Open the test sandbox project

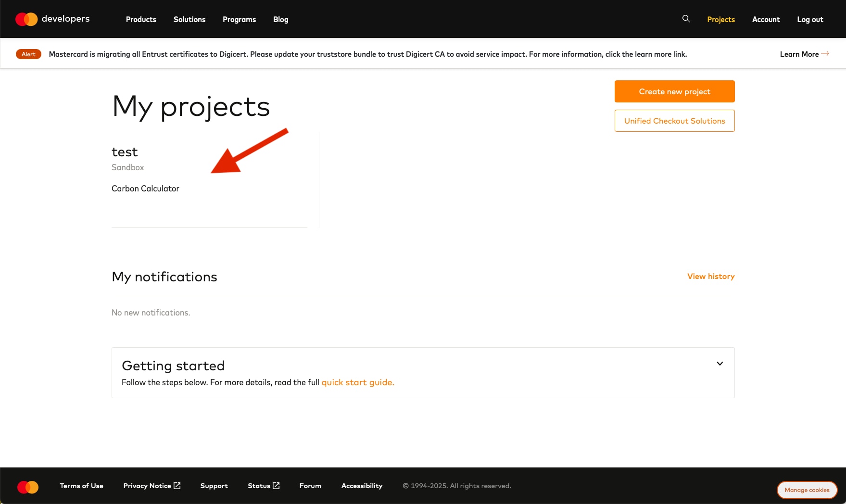(125, 152)
